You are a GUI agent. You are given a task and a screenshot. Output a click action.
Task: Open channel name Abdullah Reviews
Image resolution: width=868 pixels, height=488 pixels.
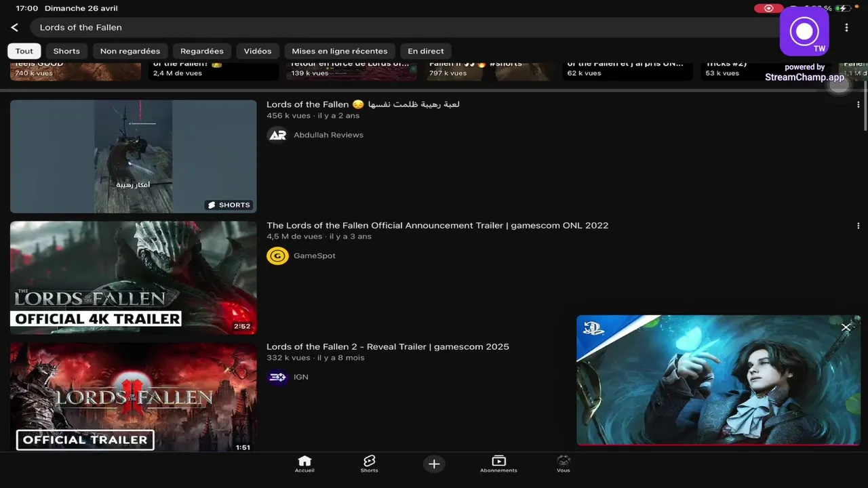point(328,135)
